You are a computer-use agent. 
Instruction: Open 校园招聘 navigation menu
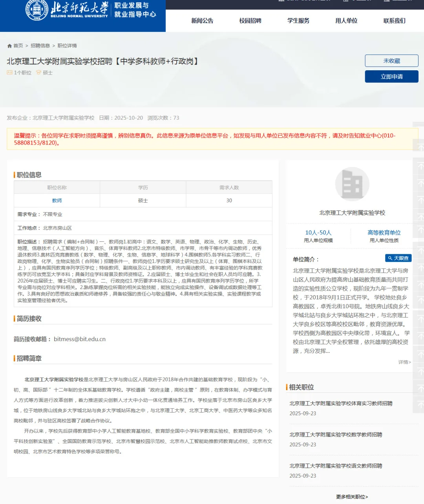click(x=250, y=21)
